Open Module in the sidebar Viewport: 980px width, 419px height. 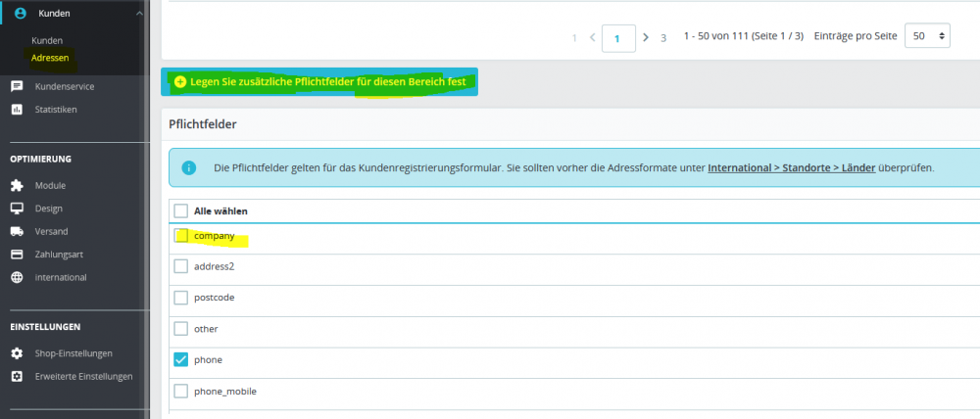[x=50, y=185]
